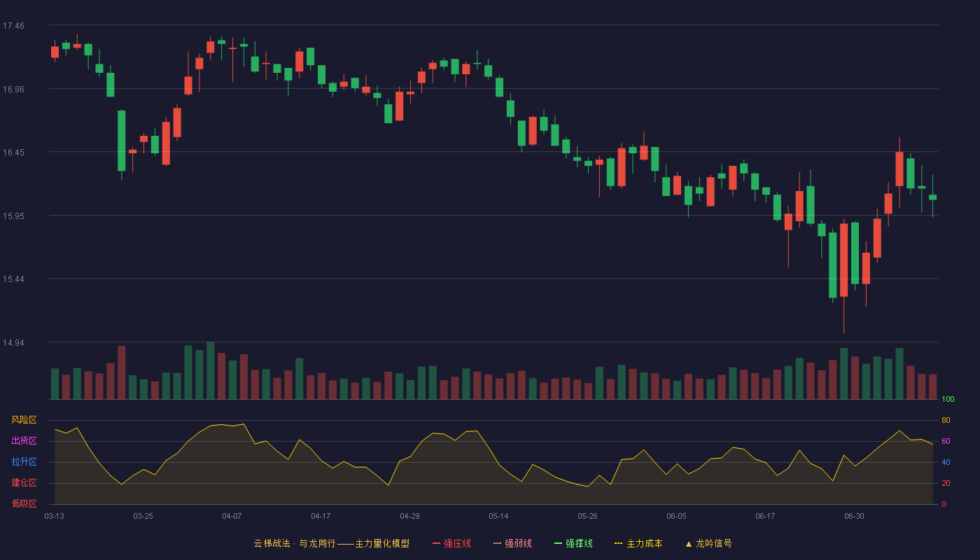Screen dimensions: 980x560
Task: Select the 低吸区 zone label
Action: tap(24, 504)
